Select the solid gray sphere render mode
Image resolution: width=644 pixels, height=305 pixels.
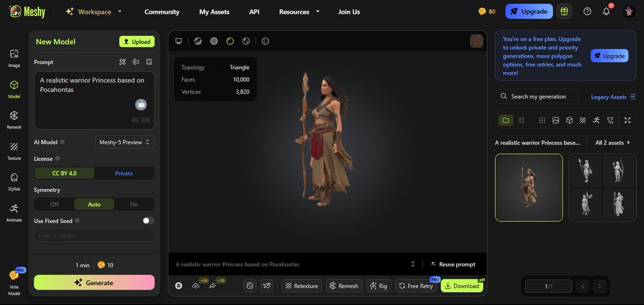click(214, 41)
